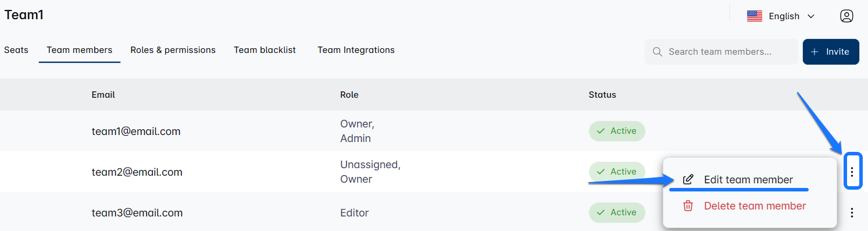Viewport: 868px width, 231px height.
Task: Select the Team members tab
Action: [80, 50]
